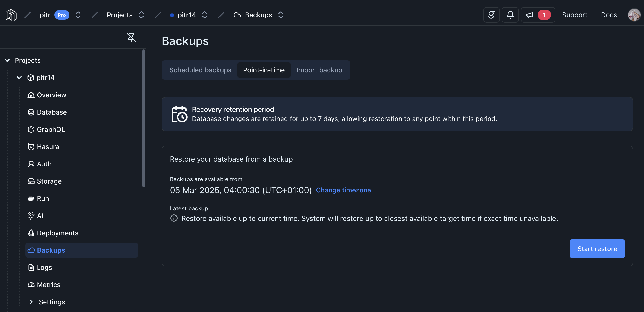Go to GraphQL section
Viewport: 644px width, 312px height.
tap(51, 129)
